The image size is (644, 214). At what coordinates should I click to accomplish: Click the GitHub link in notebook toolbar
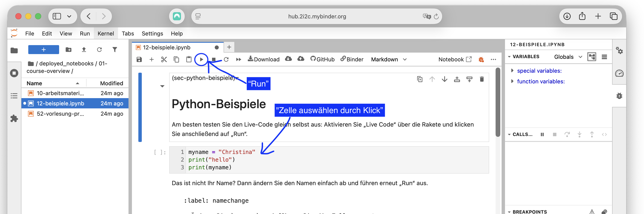point(322,59)
